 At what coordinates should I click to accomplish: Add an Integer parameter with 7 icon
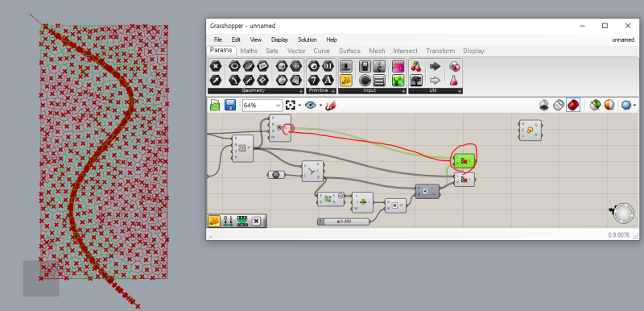313,80
